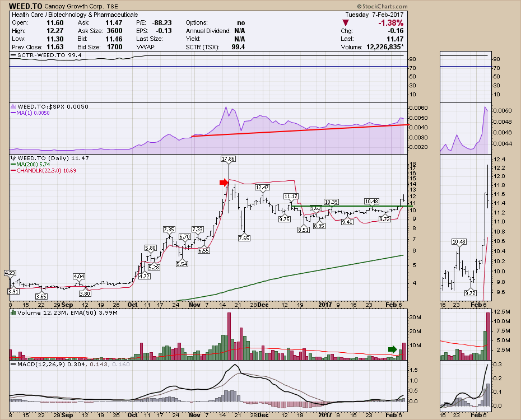Open the StockCharts.com copyright link

(x=382, y=6)
